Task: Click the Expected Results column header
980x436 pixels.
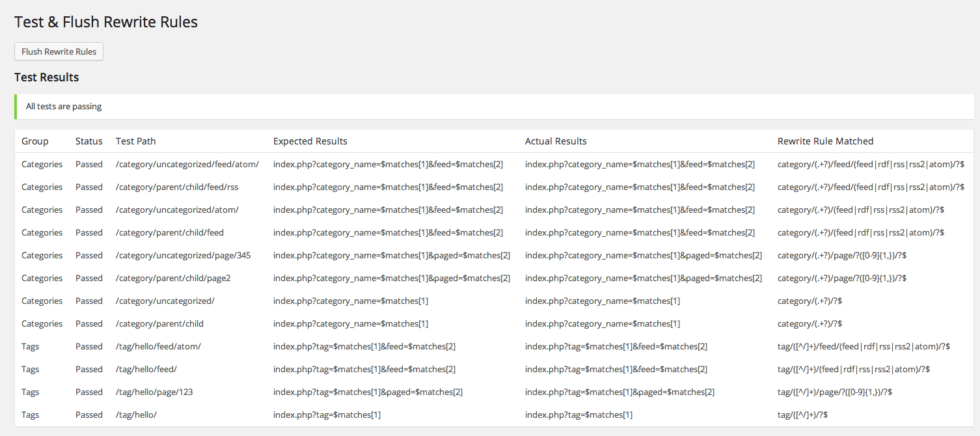Action: [x=310, y=141]
